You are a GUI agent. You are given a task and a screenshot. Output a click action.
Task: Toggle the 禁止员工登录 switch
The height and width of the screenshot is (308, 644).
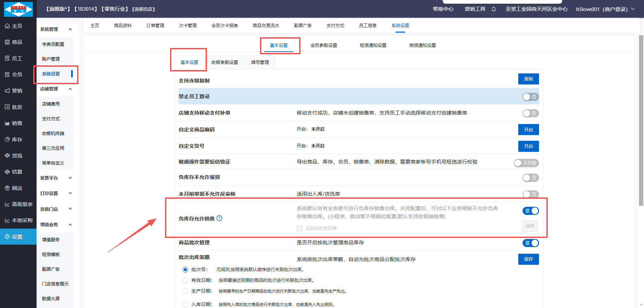click(530, 97)
